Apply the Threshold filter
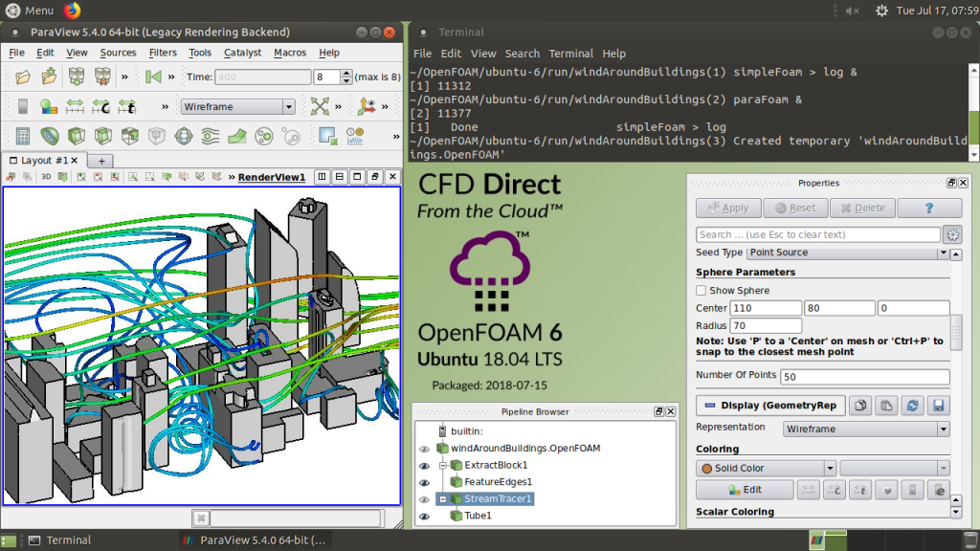This screenshot has width=980, height=551. (x=130, y=136)
